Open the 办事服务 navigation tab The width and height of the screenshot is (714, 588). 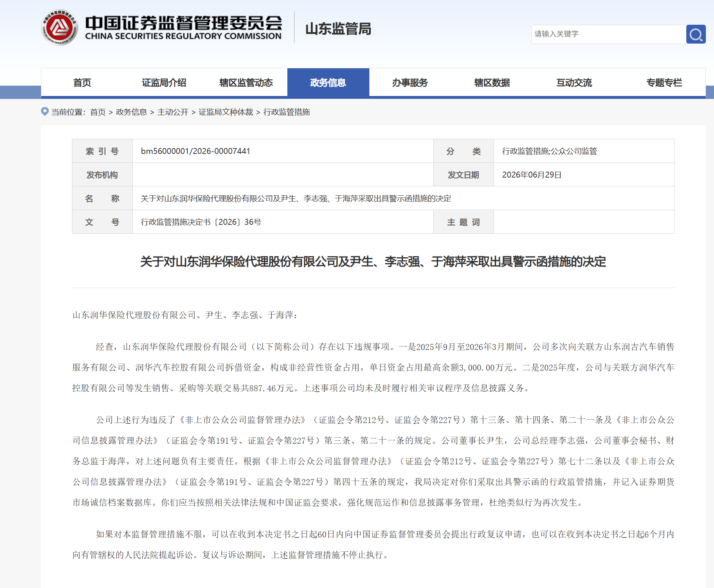[x=410, y=83]
